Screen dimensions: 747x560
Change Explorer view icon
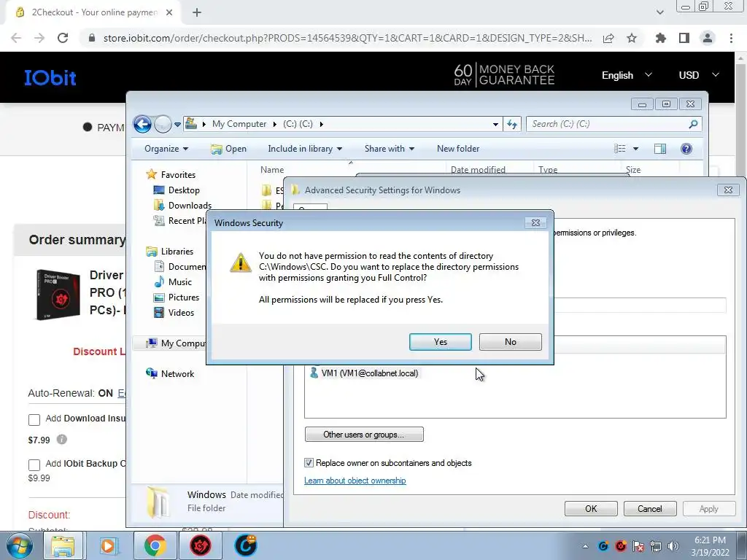point(620,149)
